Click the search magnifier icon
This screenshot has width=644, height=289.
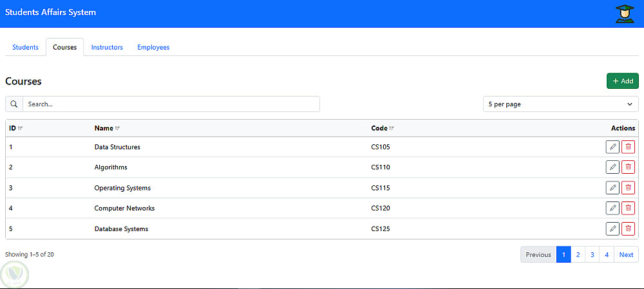point(14,104)
